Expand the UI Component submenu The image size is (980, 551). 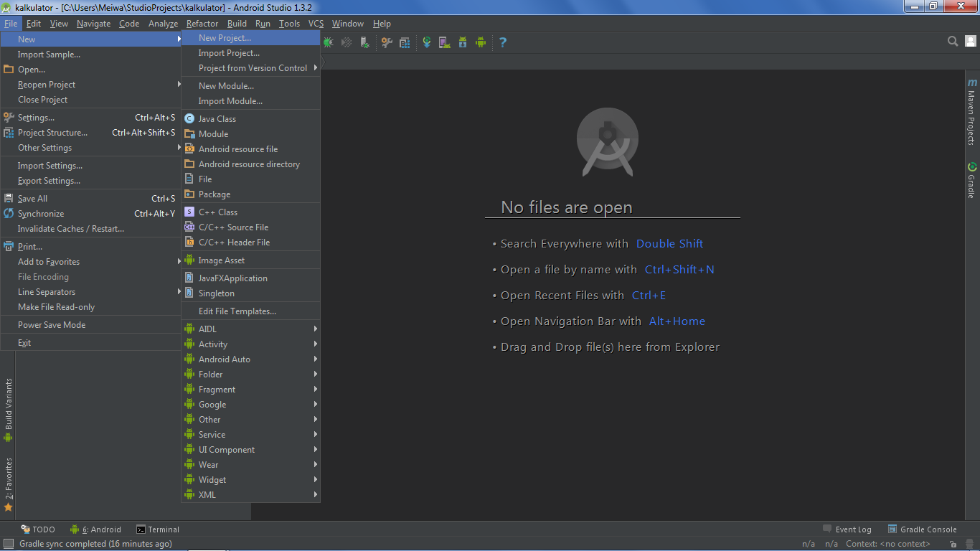coord(250,450)
